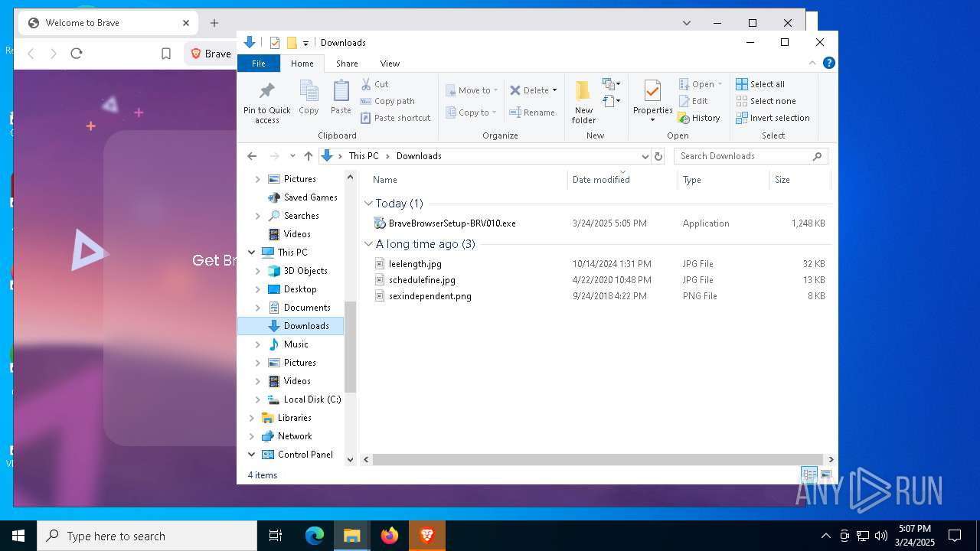Click the horizontal scrollbar in file list

coord(597,460)
